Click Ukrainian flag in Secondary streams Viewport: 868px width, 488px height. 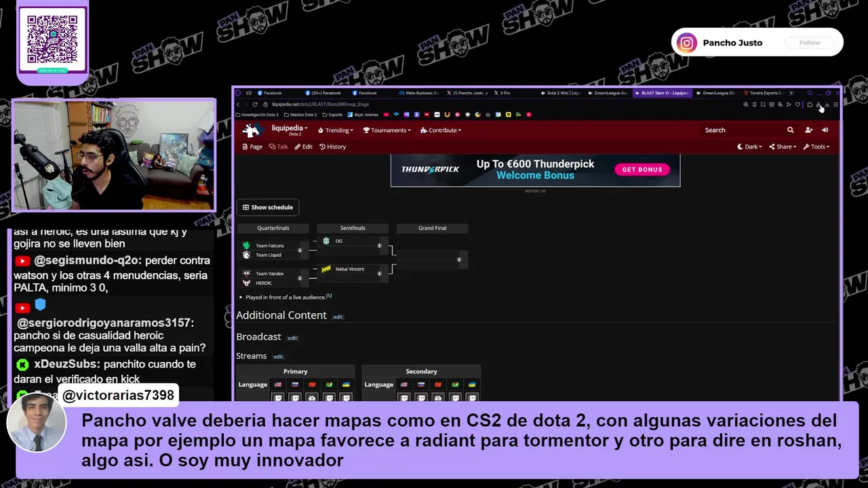click(x=472, y=385)
